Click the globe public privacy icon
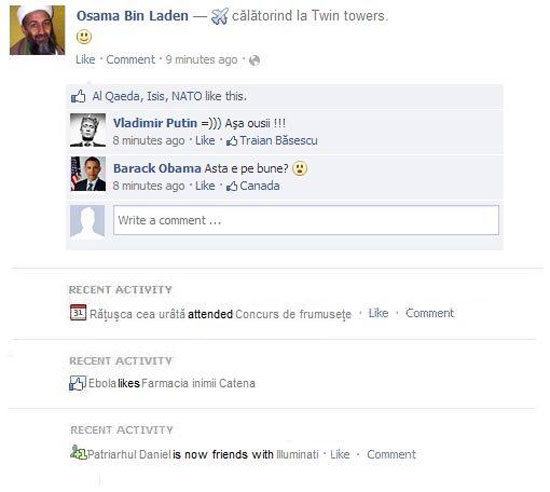The height and width of the screenshot is (492, 550). coord(254,60)
